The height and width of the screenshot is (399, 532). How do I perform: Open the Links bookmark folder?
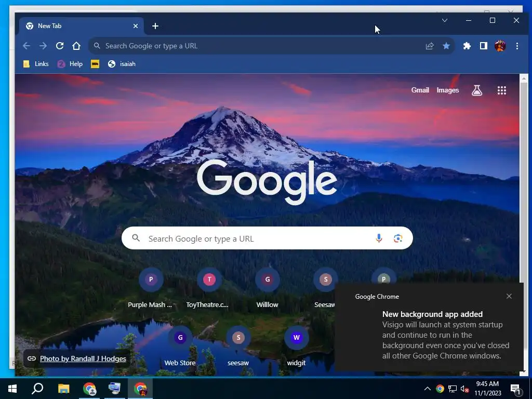click(x=36, y=64)
